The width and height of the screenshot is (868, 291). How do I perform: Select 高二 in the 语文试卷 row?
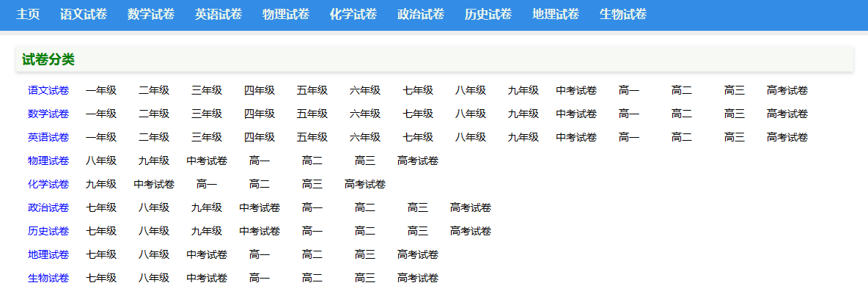[x=682, y=91]
